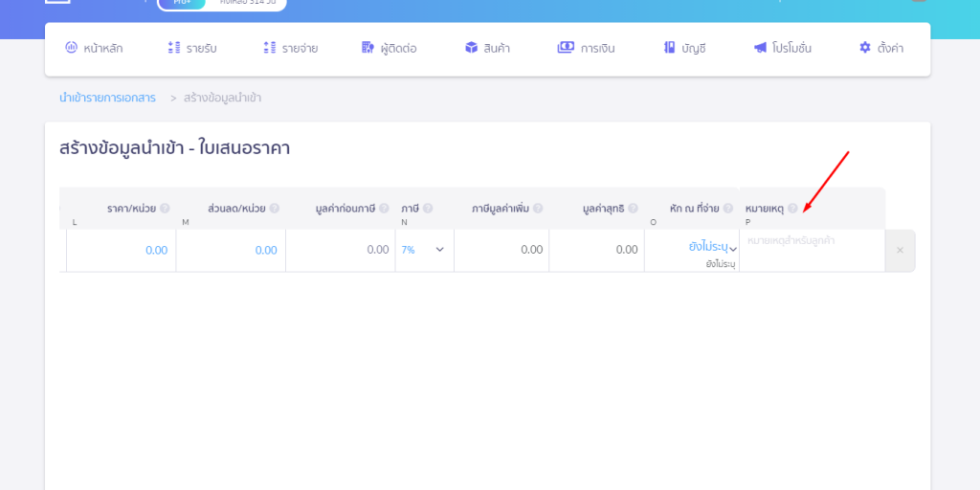980x490 pixels.
Task: Click the ราคา/หน่วย input field
Action: click(x=122, y=251)
